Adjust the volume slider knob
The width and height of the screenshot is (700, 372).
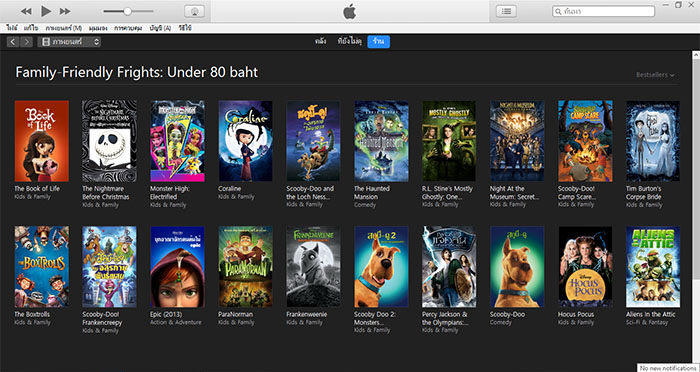click(x=127, y=12)
